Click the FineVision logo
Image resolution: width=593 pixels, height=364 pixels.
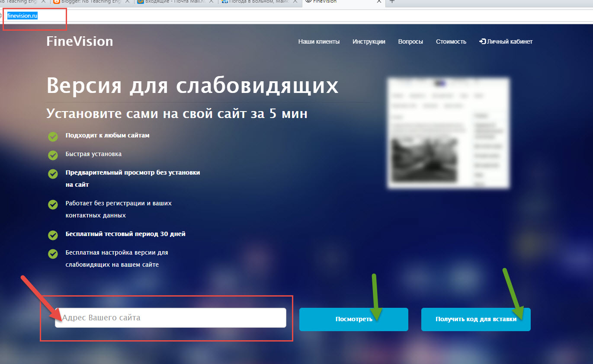tap(80, 42)
